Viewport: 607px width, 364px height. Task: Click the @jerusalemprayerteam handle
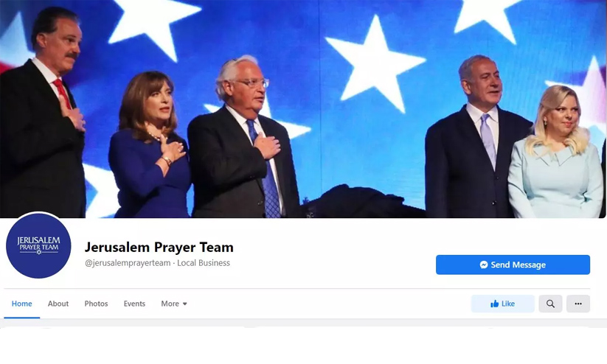128,263
